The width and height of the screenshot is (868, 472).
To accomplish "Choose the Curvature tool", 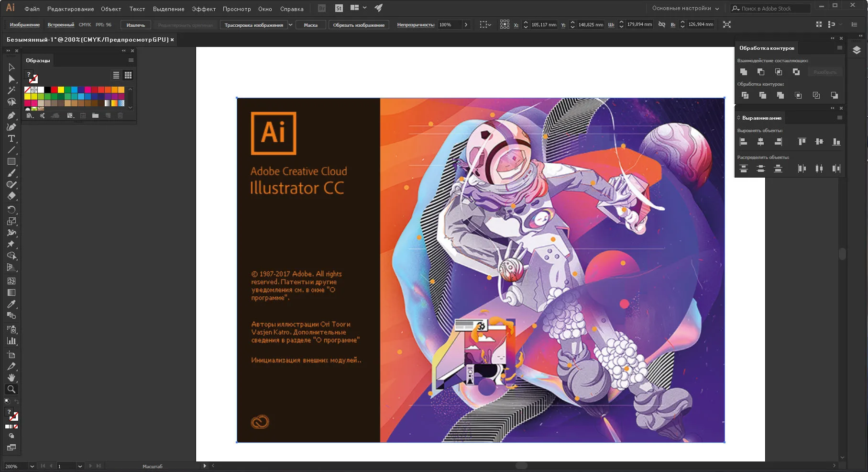I will point(11,127).
